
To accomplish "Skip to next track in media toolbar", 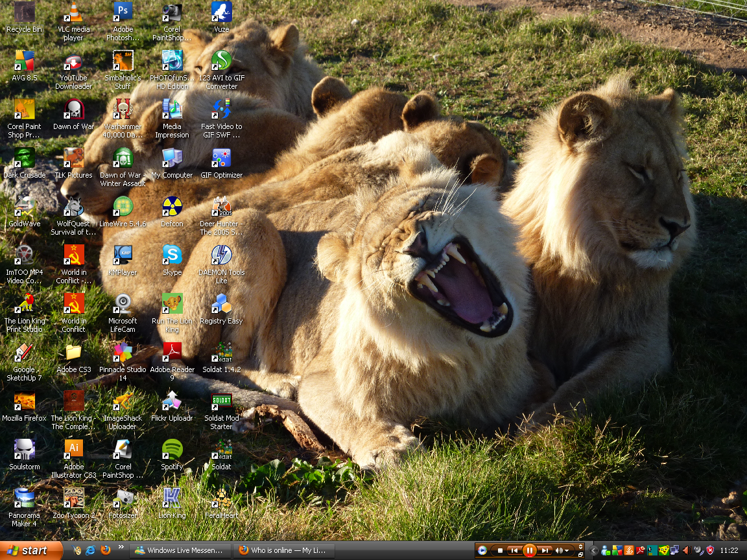I will click(x=545, y=550).
